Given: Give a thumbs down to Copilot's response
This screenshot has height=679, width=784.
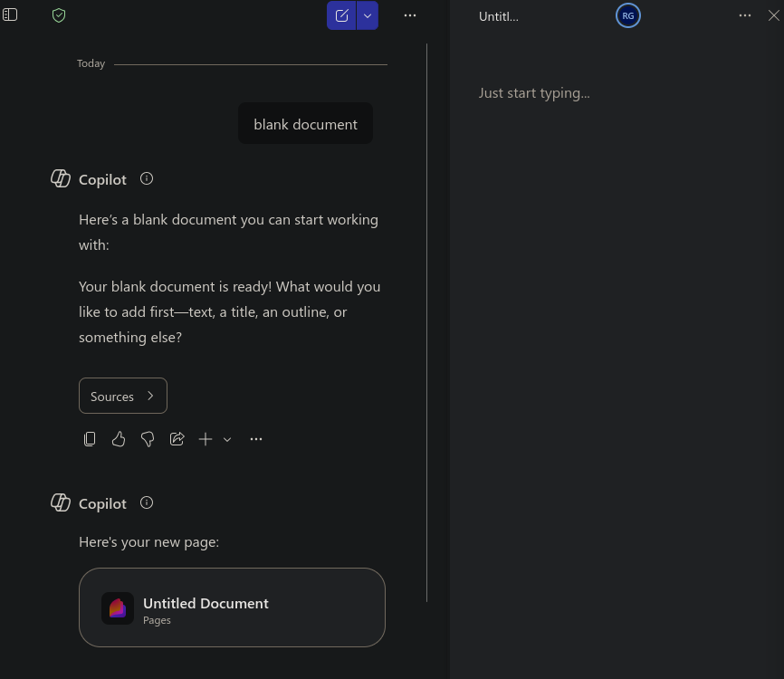Looking at the screenshot, I should coord(148,439).
